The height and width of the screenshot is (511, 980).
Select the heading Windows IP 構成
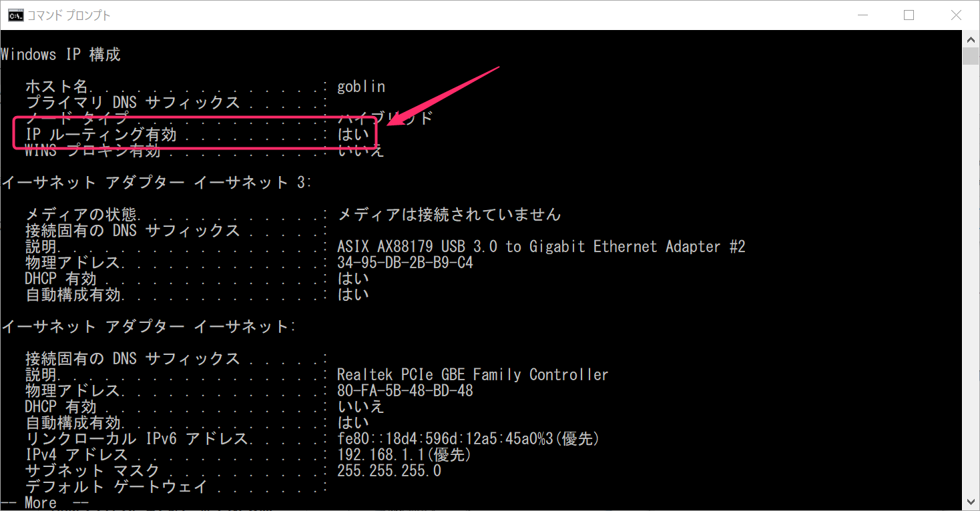click(61, 55)
